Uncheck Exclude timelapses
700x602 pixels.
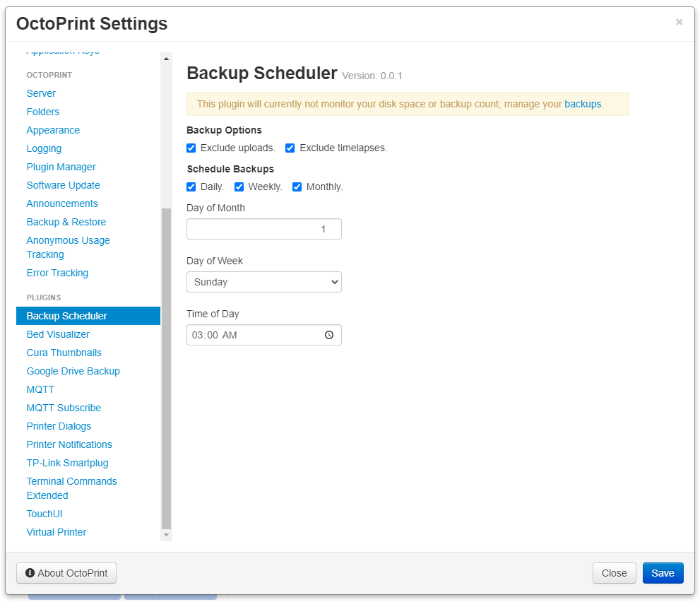coord(290,148)
